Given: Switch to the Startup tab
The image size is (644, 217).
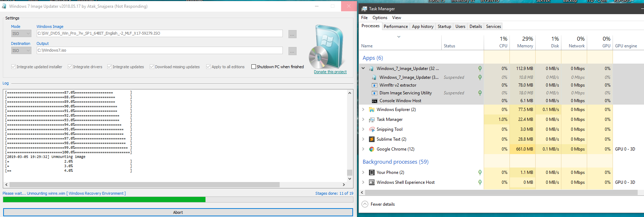Looking at the screenshot, I should tap(445, 27).
